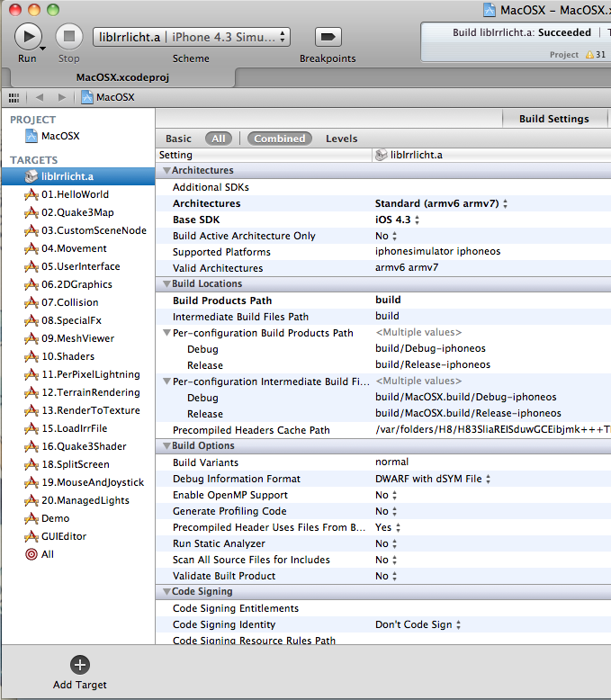Select the libIrrlicht.a target

pos(78,176)
